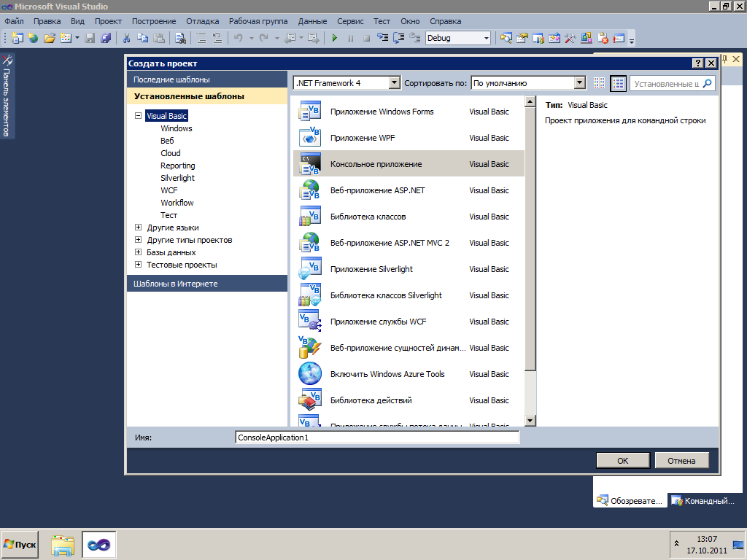Click the WPF application template icon

click(310, 138)
